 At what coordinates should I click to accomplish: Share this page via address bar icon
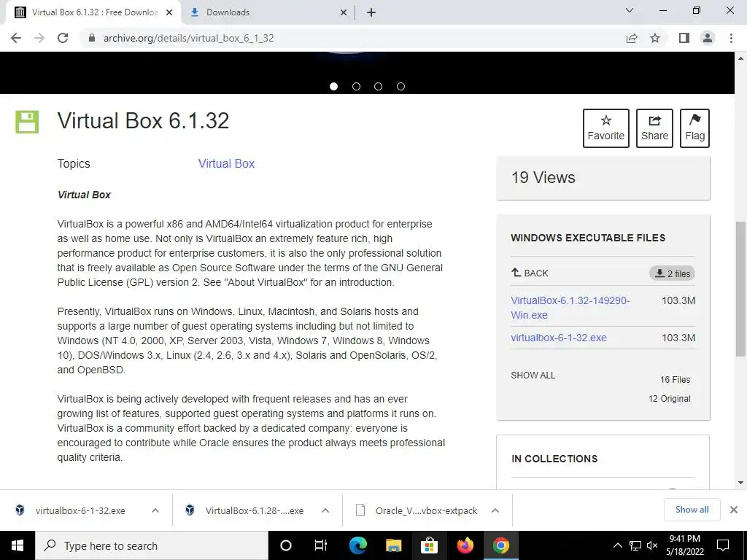coord(632,38)
